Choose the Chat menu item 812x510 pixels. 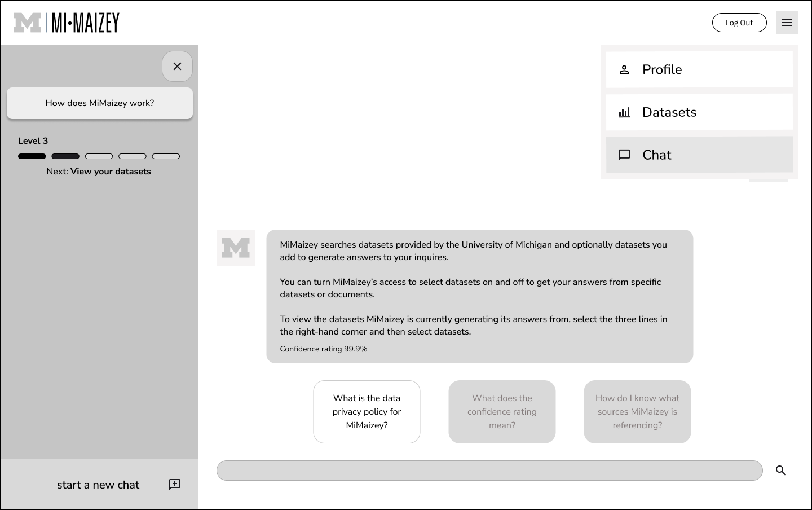pyautogui.click(x=699, y=155)
